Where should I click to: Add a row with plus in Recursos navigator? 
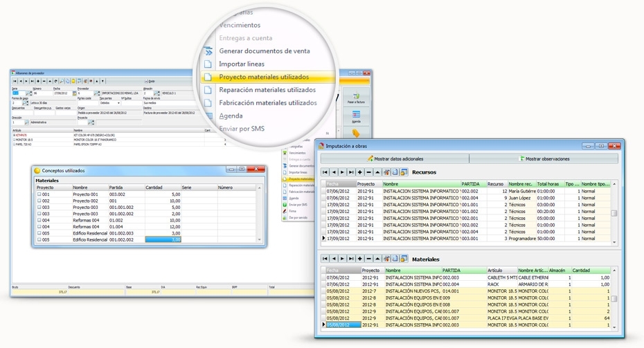[x=360, y=172]
